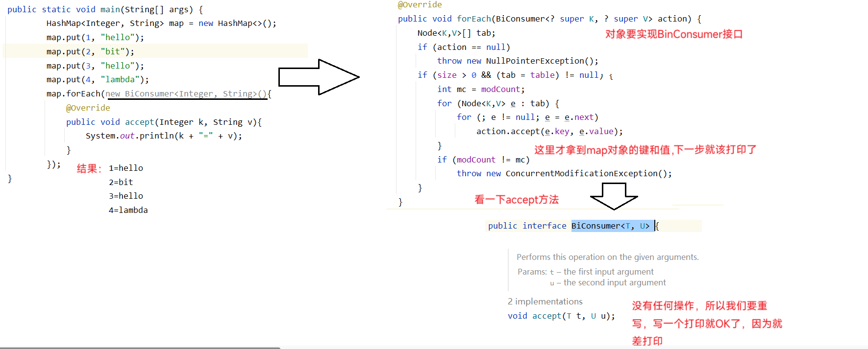The width and height of the screenshot is (868, 349).
Task: Click the doc line 't – the first input argument'
Action: coord(601,272)
